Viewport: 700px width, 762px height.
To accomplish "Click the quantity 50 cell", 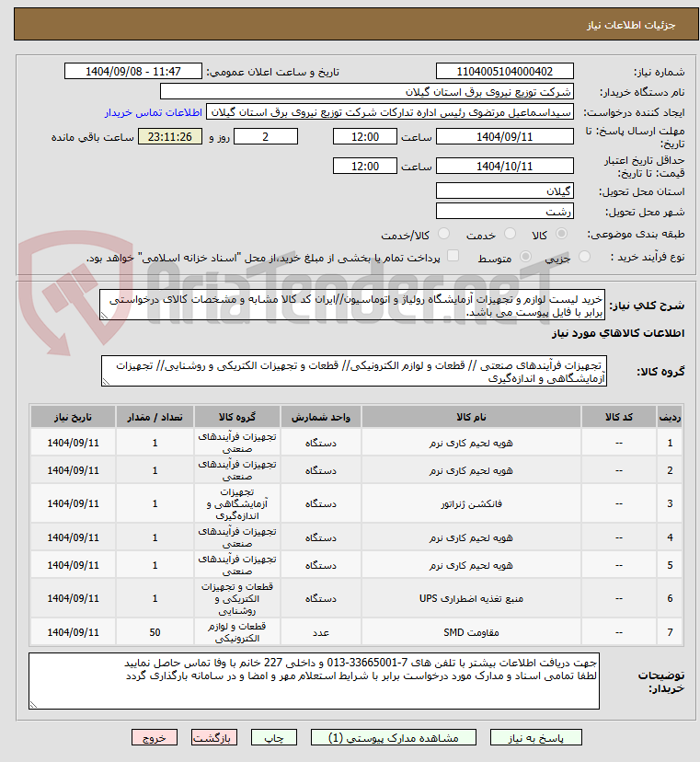I will coord(155,633).
